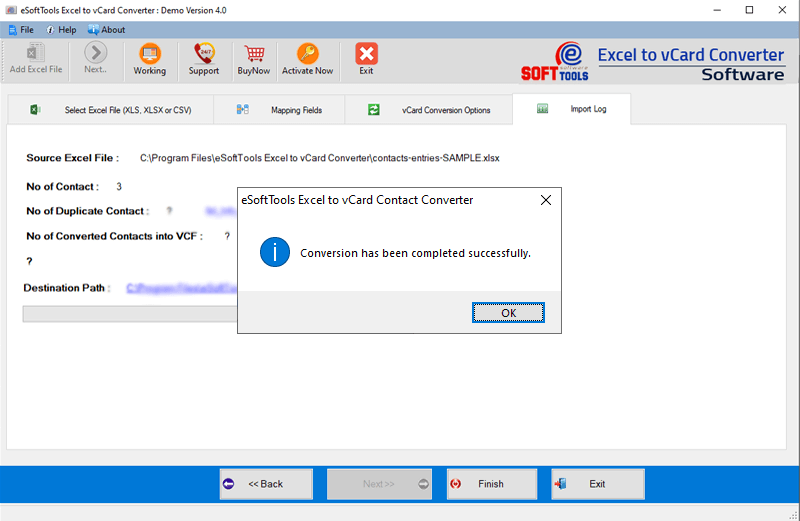Switch to Mapping Fields tab

click(279, 110)
